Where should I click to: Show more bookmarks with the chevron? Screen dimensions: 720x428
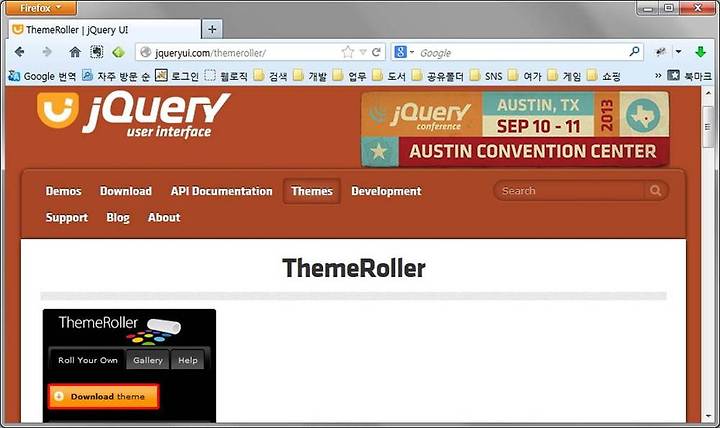click(x=658, y=76)
